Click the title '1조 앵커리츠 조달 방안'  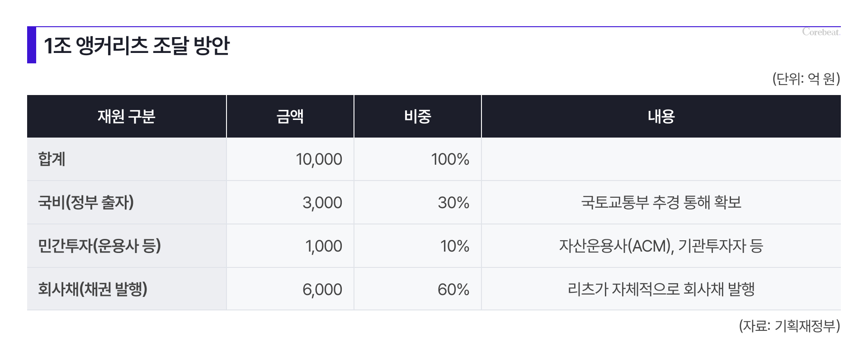(x=137, y=46)
